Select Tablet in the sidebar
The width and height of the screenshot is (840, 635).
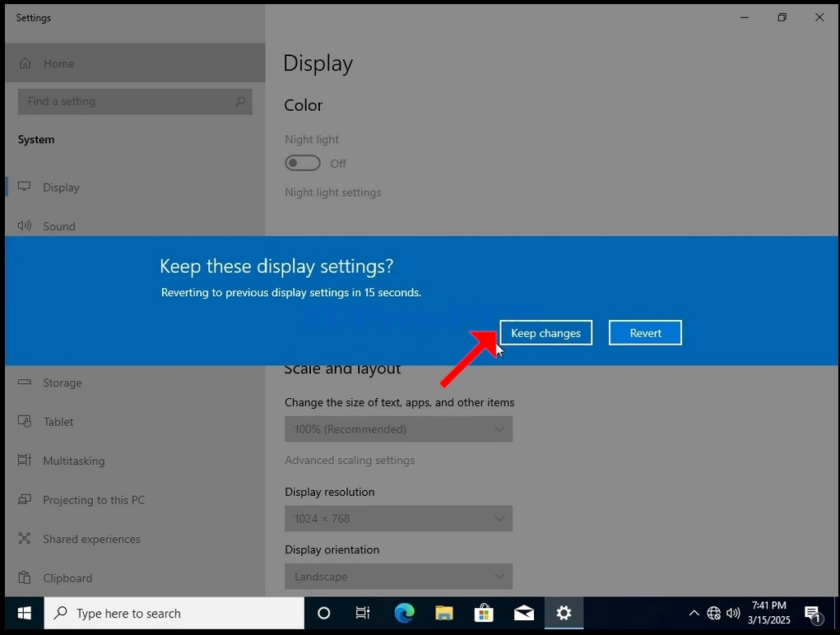click(135, 422)
